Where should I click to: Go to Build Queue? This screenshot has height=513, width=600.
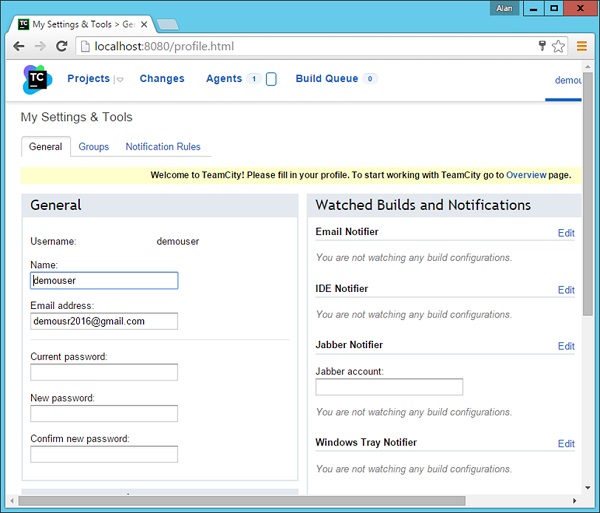coord(327,79)
